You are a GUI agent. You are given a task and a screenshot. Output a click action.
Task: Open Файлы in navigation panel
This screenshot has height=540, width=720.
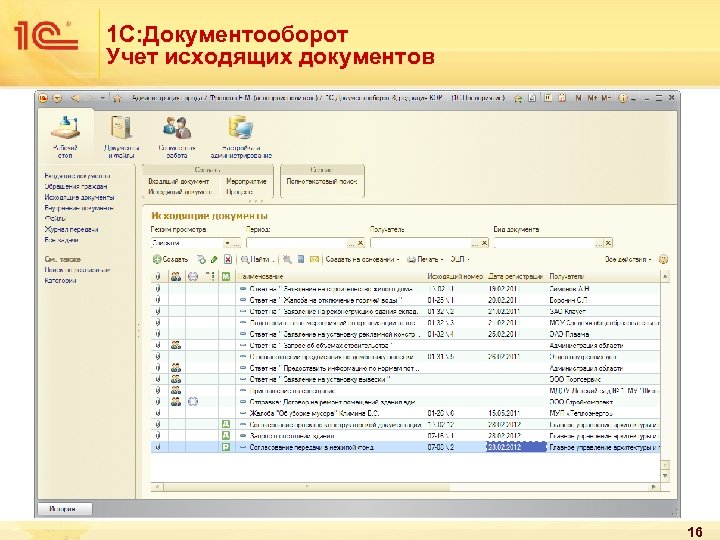[x=55, y=219]
